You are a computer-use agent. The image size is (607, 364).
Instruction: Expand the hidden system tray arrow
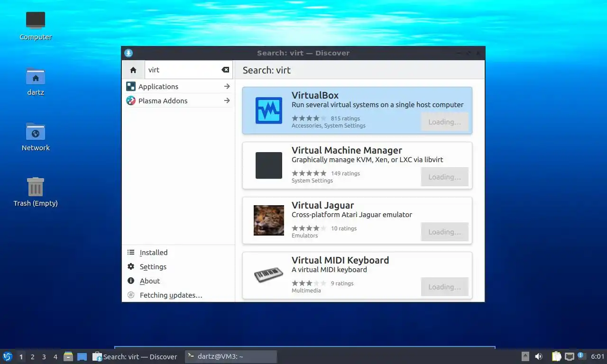click(525, 356)
